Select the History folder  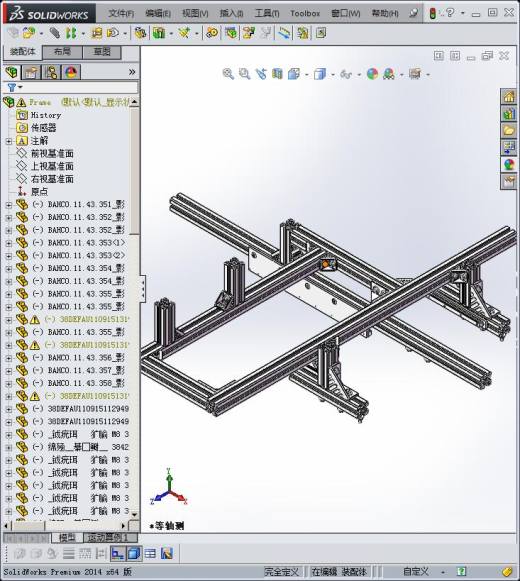[x=46, y=115]
